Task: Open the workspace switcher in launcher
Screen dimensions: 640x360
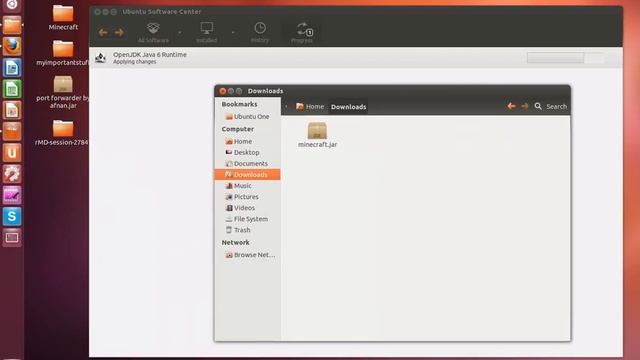Action: 12,238
